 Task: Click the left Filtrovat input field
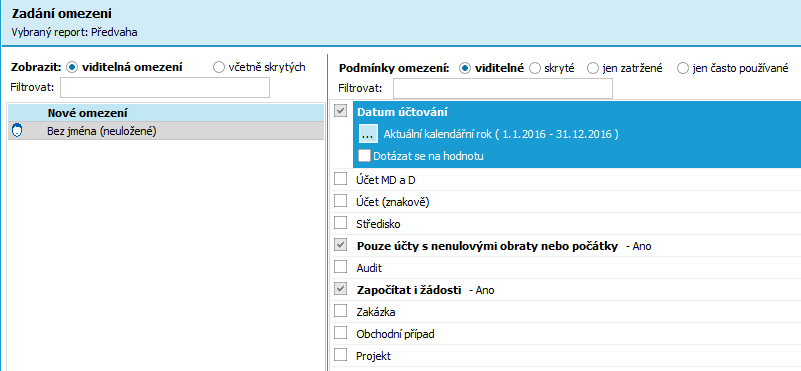click(165, 87)
